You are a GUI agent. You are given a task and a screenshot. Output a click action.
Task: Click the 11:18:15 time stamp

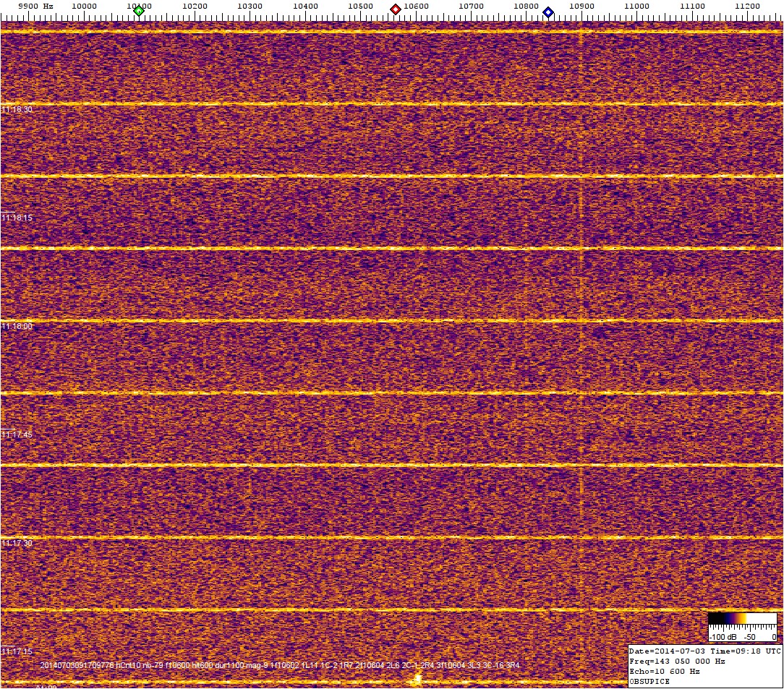click(17, 218)
